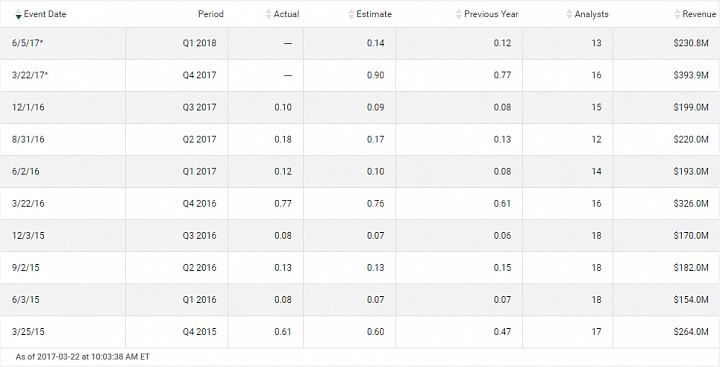
Task: Click the 0.77 actual value for Q4 2016
Action: (283, 203)
